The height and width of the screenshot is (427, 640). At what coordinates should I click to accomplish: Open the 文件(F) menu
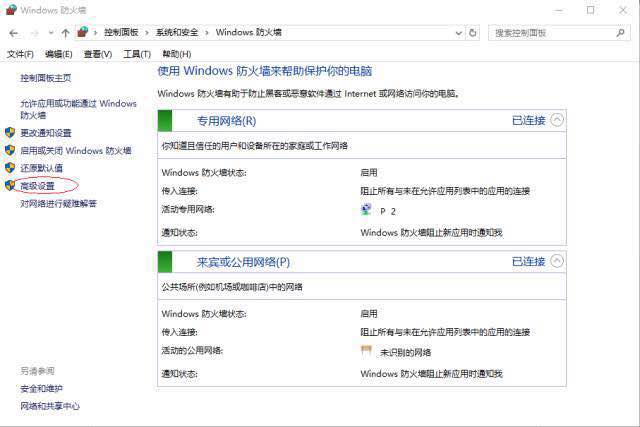(x=20, y=54)
